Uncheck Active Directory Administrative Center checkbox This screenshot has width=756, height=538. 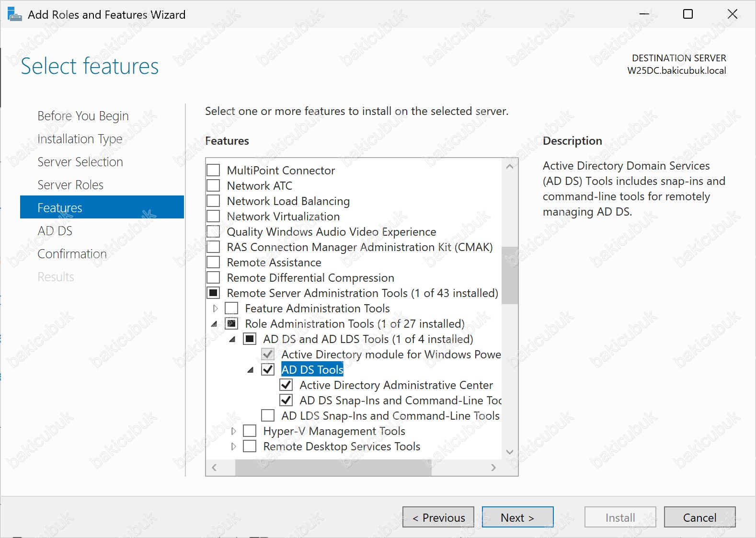[286, 385]
